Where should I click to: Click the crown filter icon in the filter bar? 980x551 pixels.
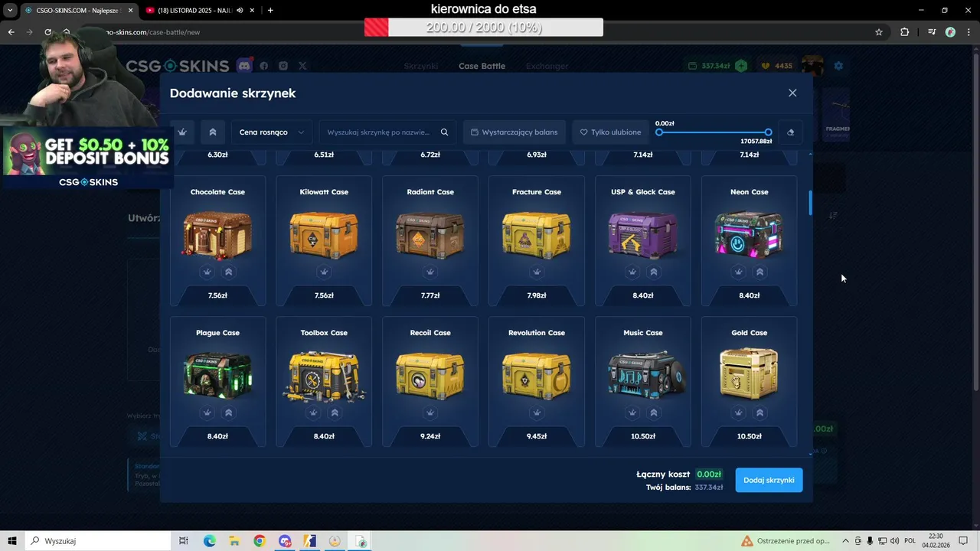coord(182,132)
